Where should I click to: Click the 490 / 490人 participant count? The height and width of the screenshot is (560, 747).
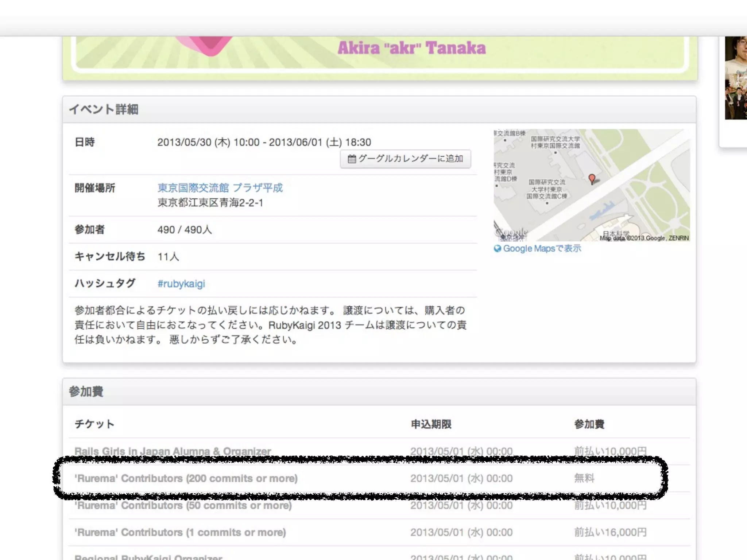(x=185, y=230)
